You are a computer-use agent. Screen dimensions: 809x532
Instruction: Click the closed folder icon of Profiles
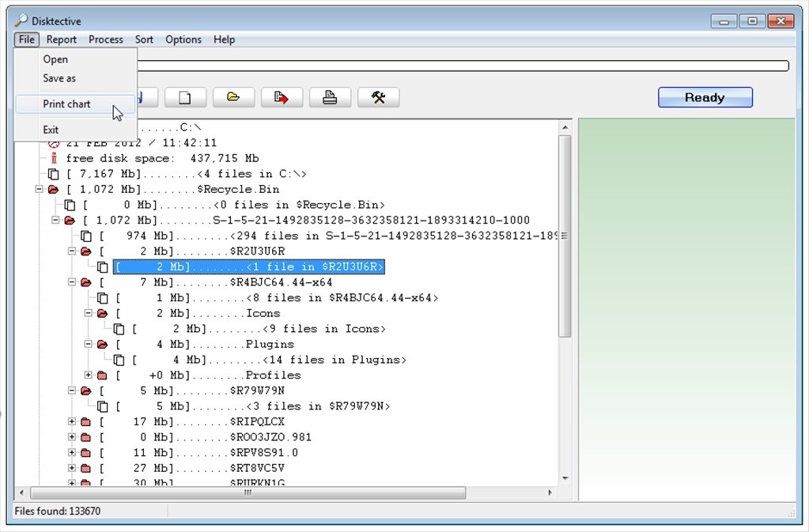pos(102,375)
